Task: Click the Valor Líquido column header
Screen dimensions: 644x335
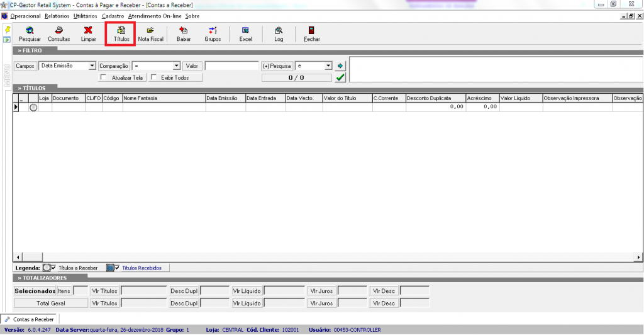Action: pyautogui.click(x=521, y=98)
